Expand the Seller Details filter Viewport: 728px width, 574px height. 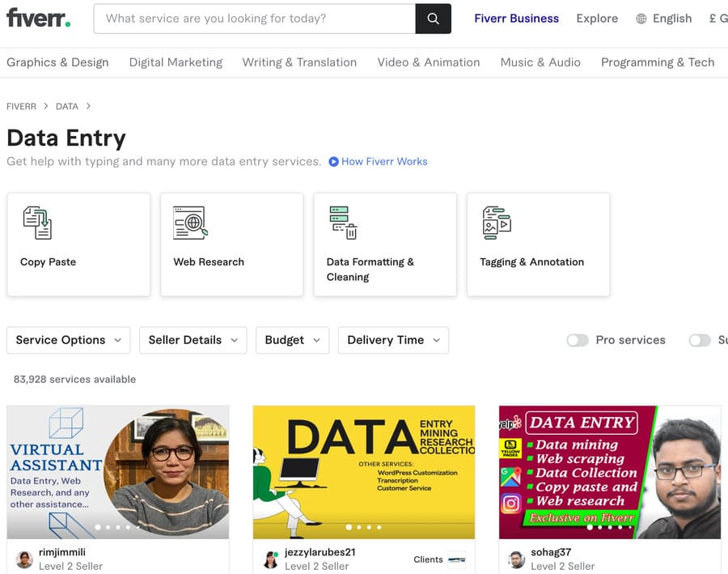(x=193, y=340)
